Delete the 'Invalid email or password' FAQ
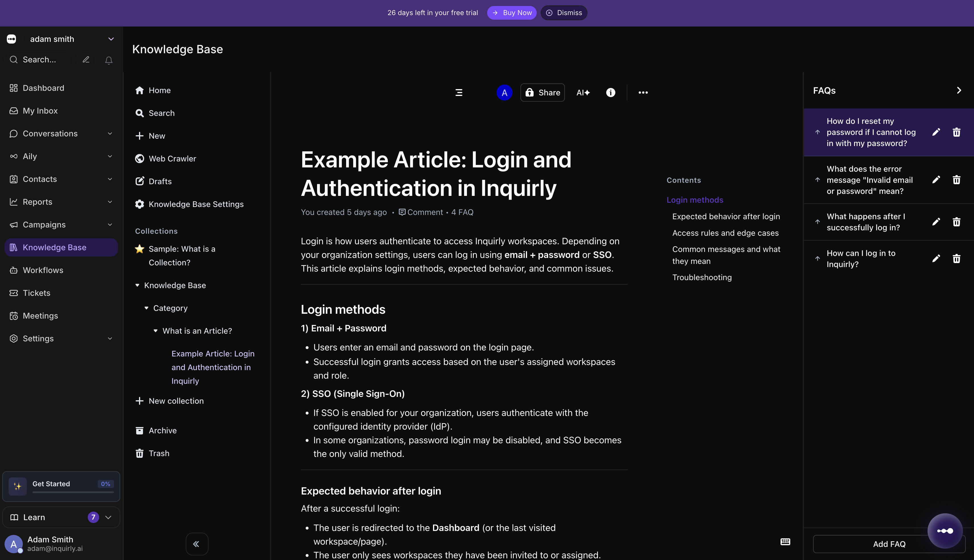The height and width of the screenshot is (560, 974). pos(956,180)
